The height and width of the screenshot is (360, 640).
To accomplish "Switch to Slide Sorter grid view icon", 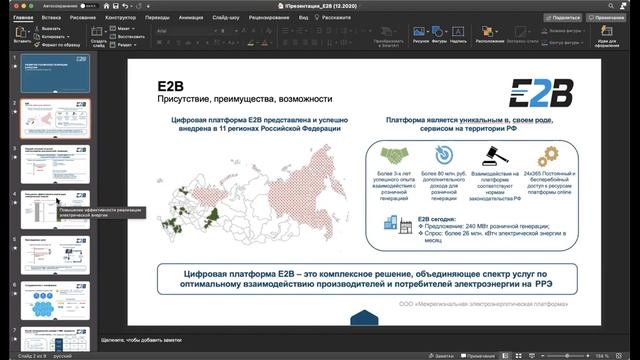I will pyautogui.click(x=518, y=356).
